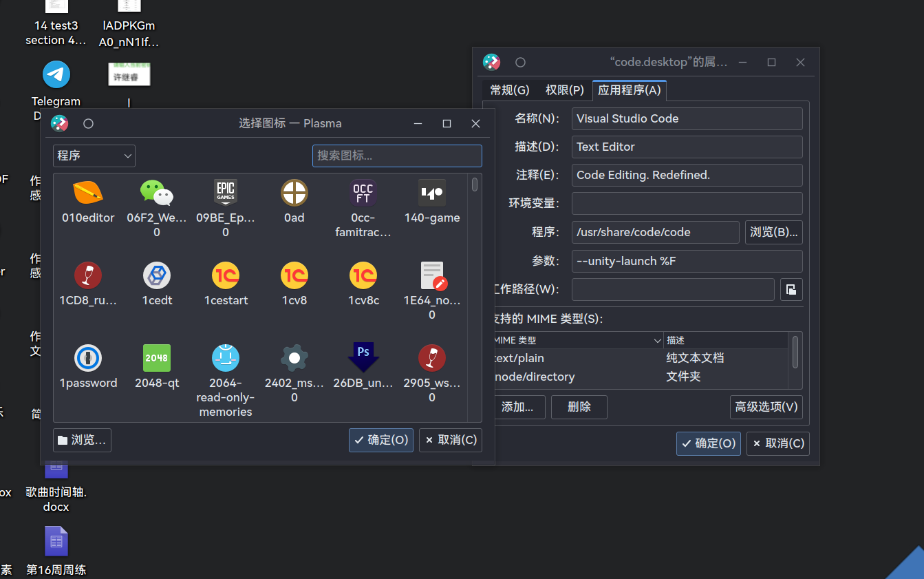The width and height of the screenshot is (924, 579).
Task: Select the inode/directory MIME row
Action: click(x=640, y=377)
